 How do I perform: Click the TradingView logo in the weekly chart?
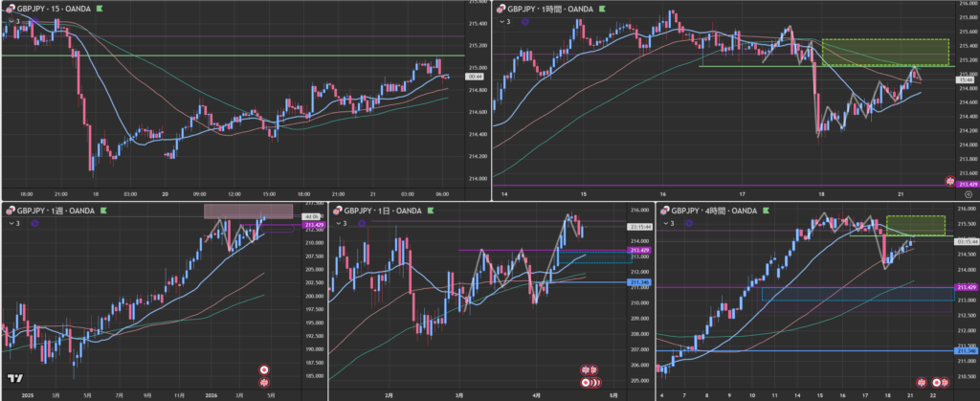[x=11, y=383]
